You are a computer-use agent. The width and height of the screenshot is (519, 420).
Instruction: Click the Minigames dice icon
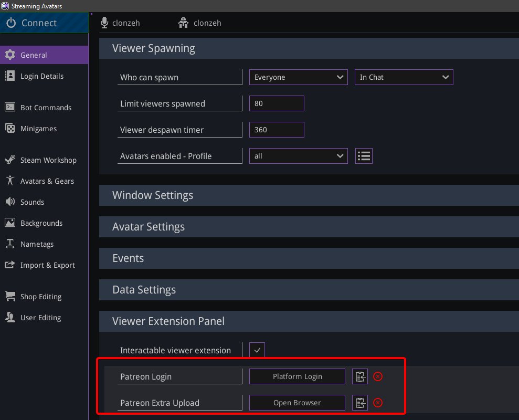point(10,128)
